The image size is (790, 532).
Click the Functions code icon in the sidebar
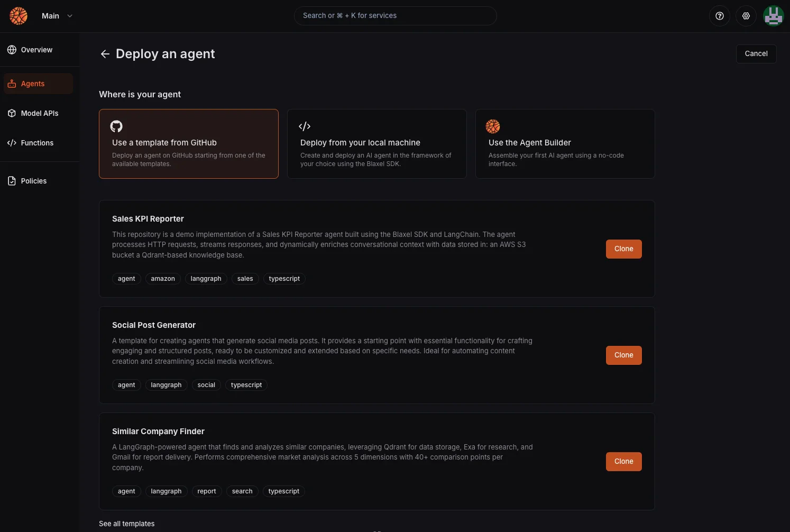coord(12,142)
